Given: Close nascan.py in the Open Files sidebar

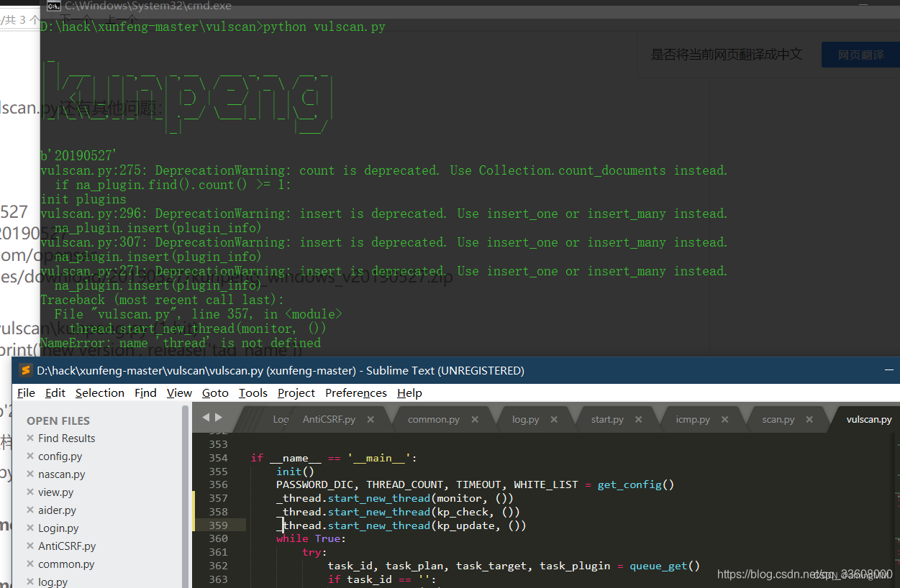Looking at the screenshot, I should pos(30,474).
